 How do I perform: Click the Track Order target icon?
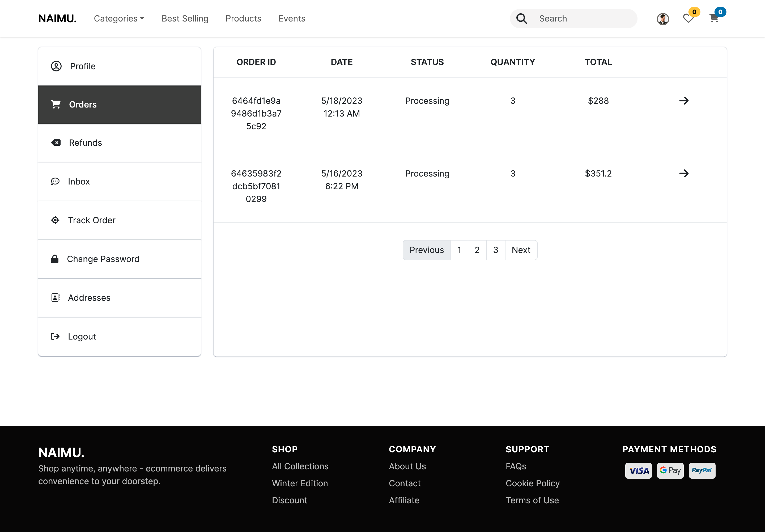tap(55, 220)
